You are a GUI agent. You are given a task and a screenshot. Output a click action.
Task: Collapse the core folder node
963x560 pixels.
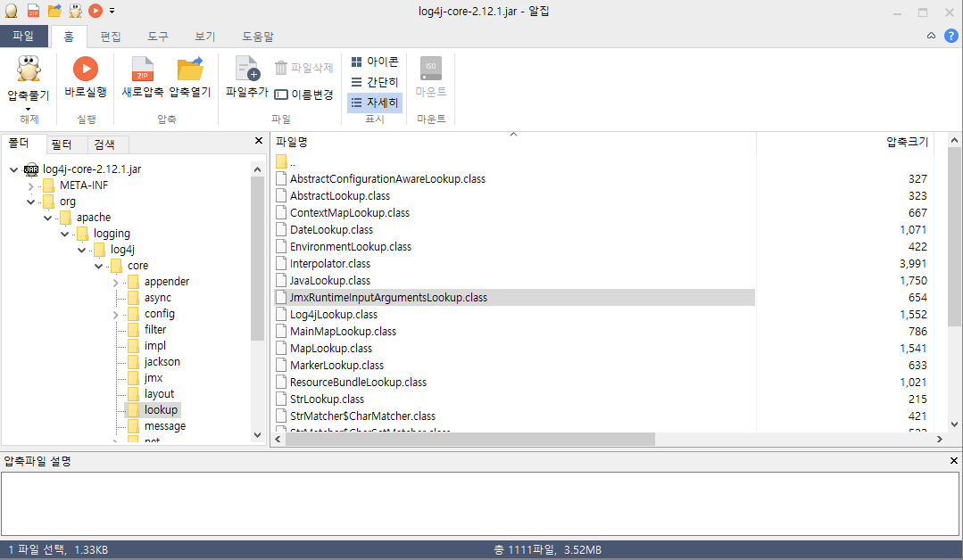coord(99,266)
